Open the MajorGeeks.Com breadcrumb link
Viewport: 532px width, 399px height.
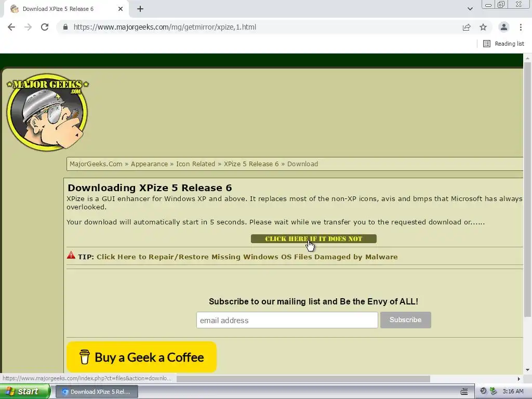(96, 164)
